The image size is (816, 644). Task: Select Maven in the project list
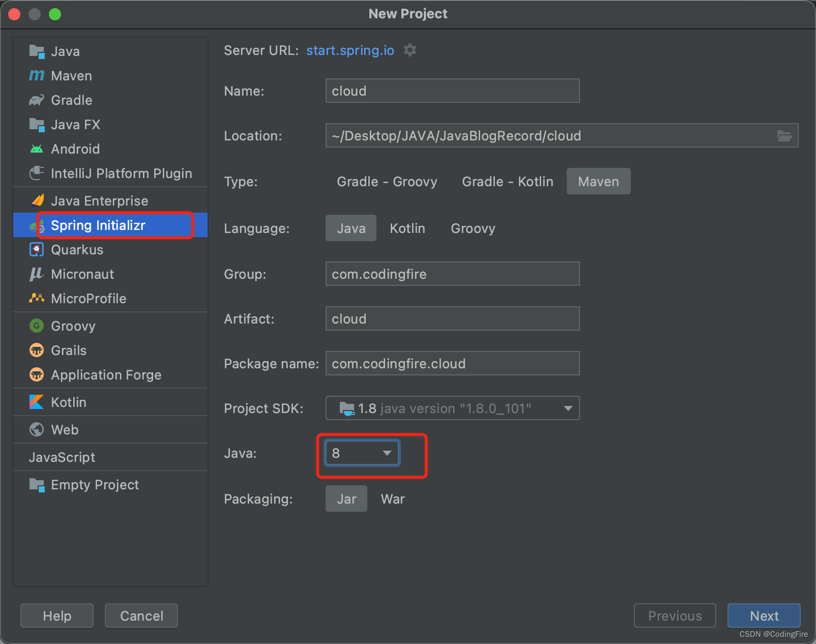click(x=110, y=76)
